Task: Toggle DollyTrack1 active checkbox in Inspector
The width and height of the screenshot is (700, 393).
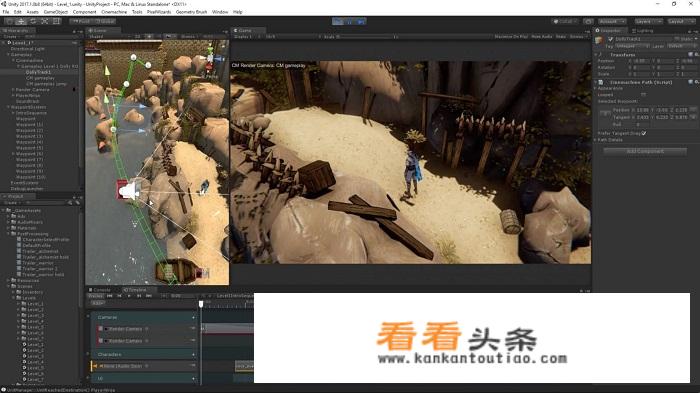Action: click(x=610, y=39)
